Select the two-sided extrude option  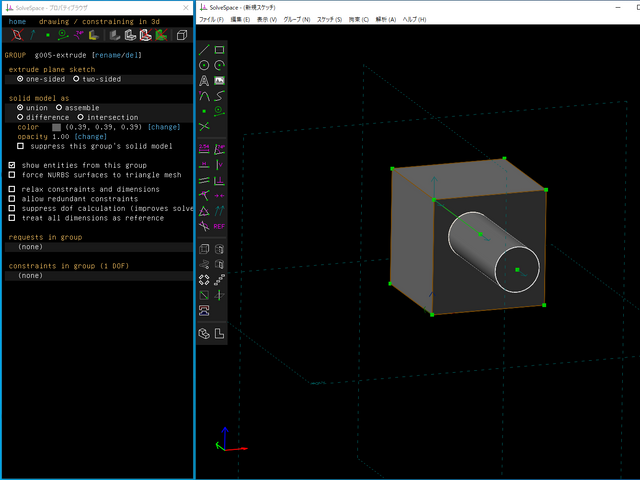(x=77, y=79)
